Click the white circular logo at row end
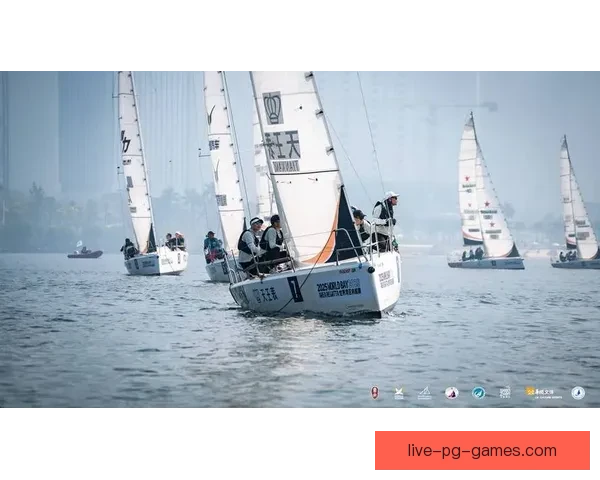This screenshot has width=600, height=480. click(x=578, y=393)
